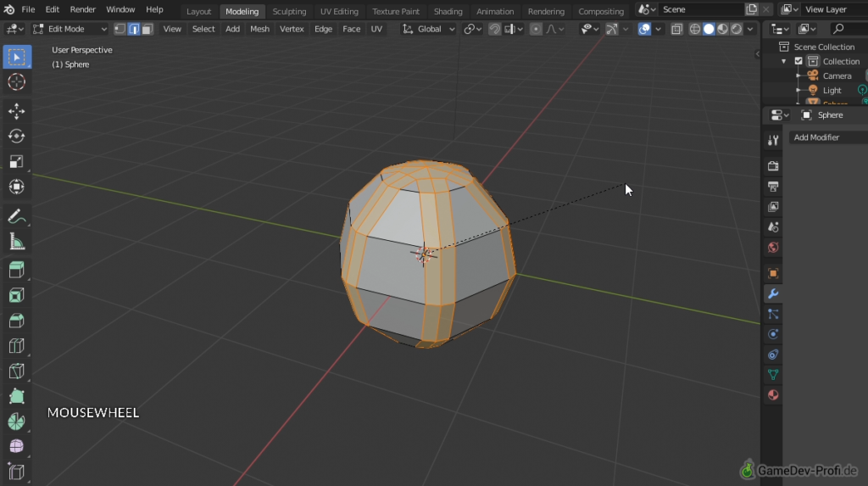Screen dimensions: 868x486
Task: Open the Active Tool properties tab
Action: click(x=773, y=141)
